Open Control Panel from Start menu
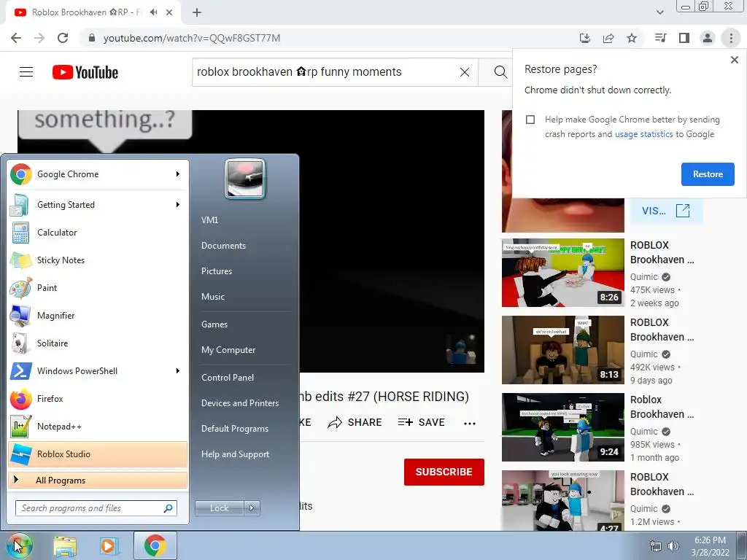Image resolution: width=747 pixels, height=560 pixels. 228,378
